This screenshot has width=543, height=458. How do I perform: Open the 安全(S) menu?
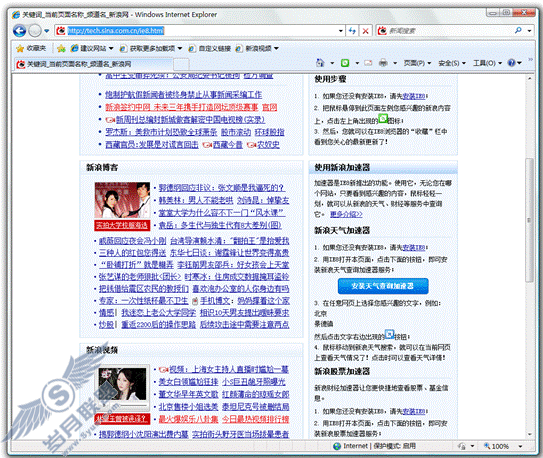[452, 63]
